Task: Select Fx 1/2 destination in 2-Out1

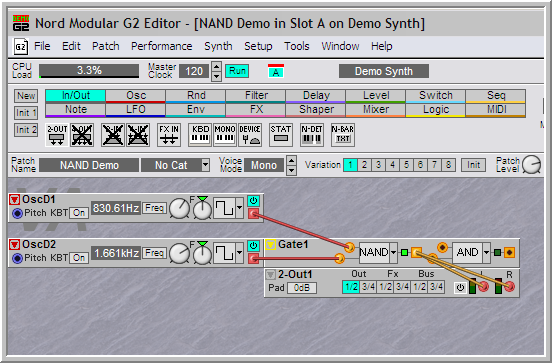Action: 385,287
